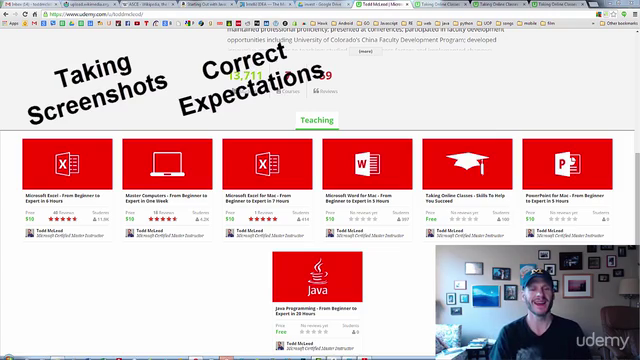The width and height of the screenshot is (640, 360).
Task: Bookmark this page with the star icon
Action: tap(613, 14)
